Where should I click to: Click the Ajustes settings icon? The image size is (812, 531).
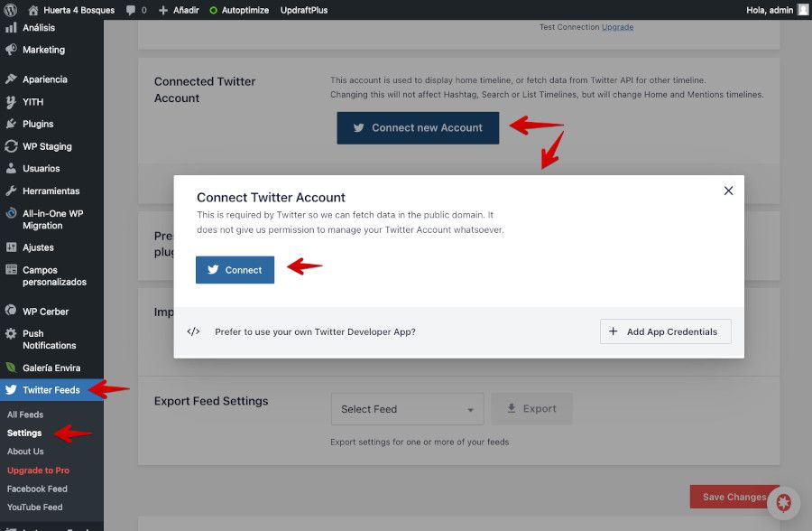(x=11, y=247)
